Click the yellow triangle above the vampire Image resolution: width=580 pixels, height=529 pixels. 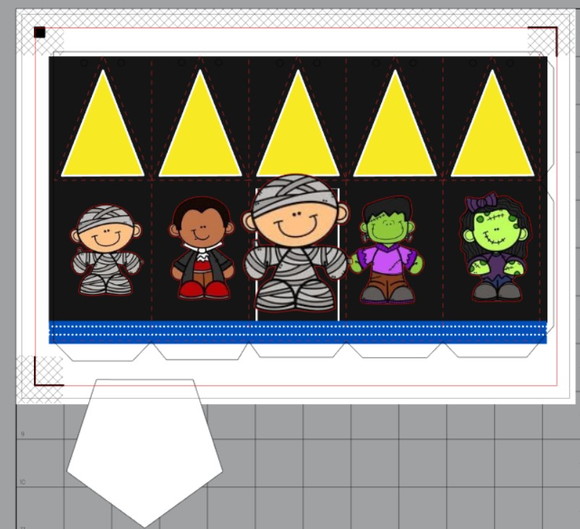(200, 133)
